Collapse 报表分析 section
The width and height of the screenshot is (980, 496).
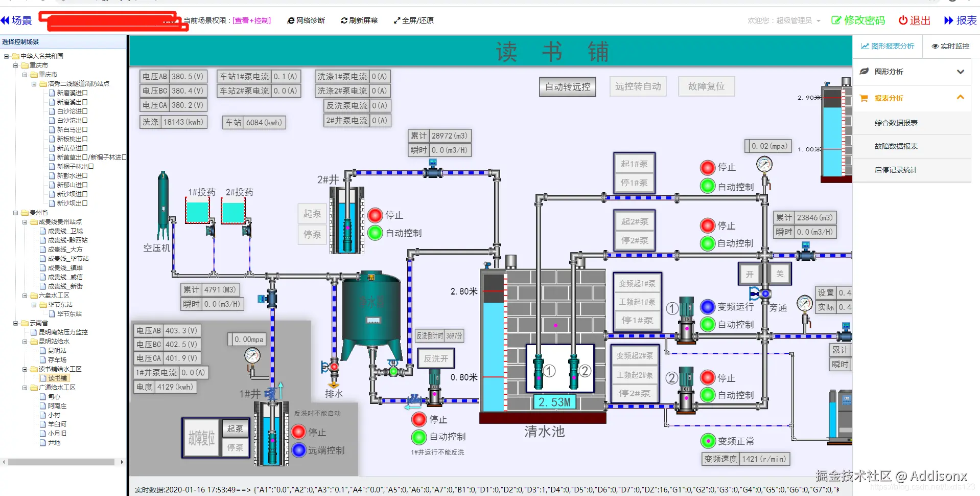tap(912, 98)
